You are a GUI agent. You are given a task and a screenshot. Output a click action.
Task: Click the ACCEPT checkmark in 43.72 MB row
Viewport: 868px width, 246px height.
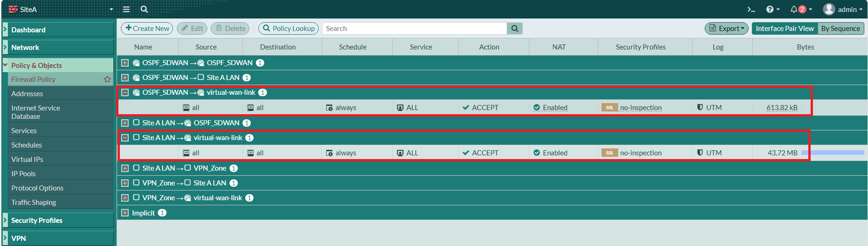(x=466, y=153)
